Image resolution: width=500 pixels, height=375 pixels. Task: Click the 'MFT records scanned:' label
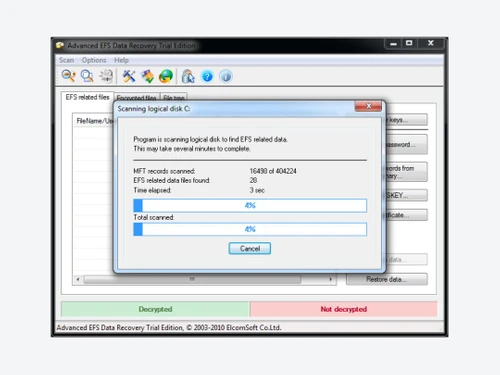point(164,171)
